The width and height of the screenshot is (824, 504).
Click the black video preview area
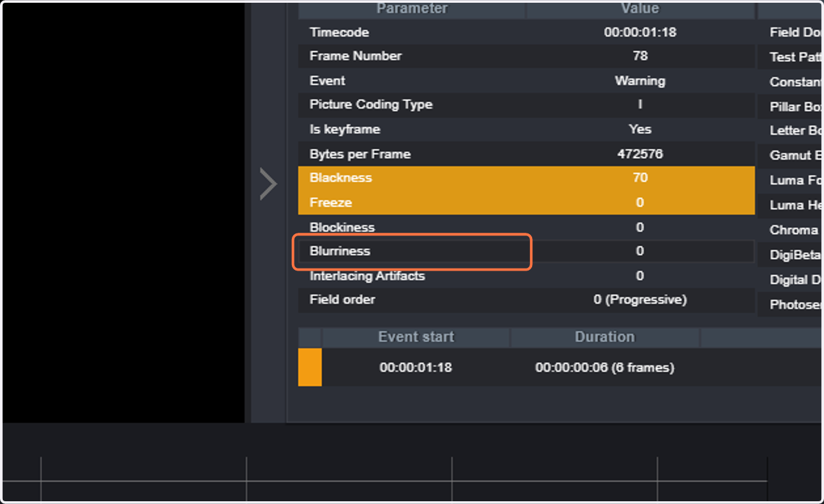[124, 213]
